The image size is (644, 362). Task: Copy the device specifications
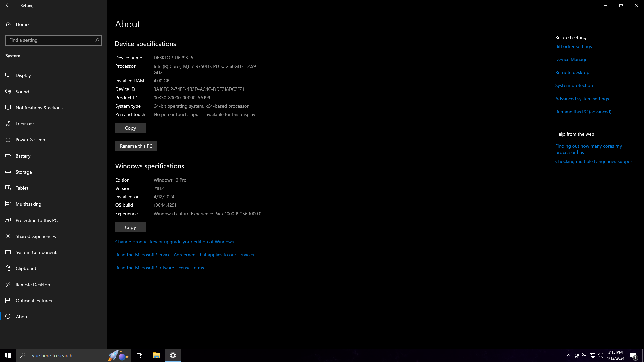point(130,128)
